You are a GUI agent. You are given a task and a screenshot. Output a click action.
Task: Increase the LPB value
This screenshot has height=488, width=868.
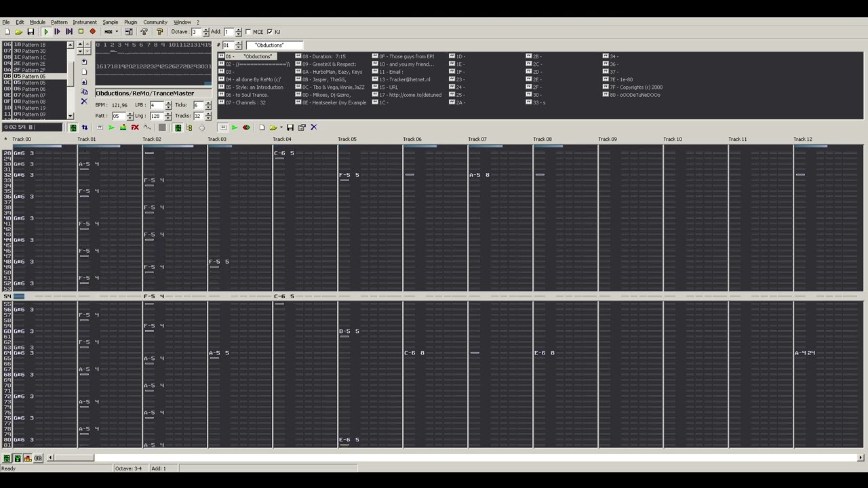(x=168, y=103)
